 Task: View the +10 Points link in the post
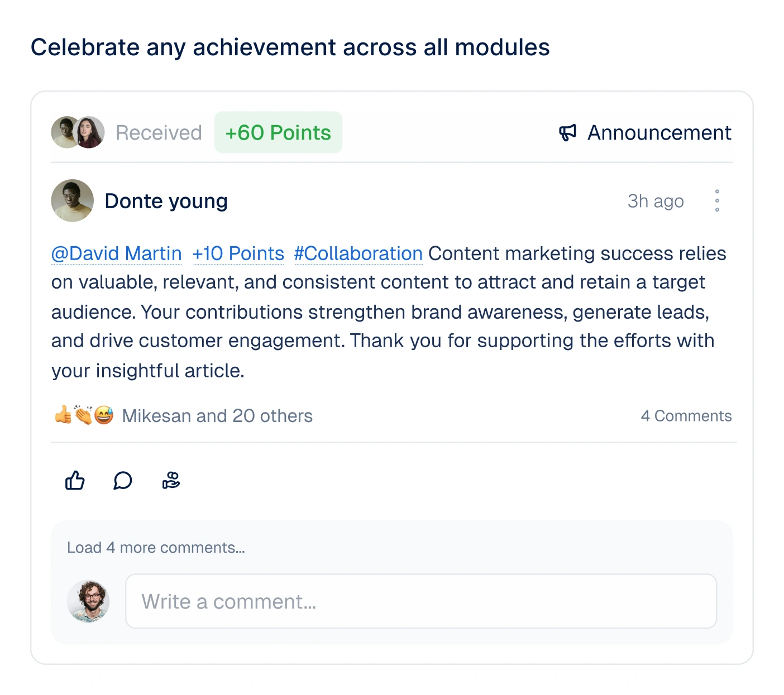point(238,253)
